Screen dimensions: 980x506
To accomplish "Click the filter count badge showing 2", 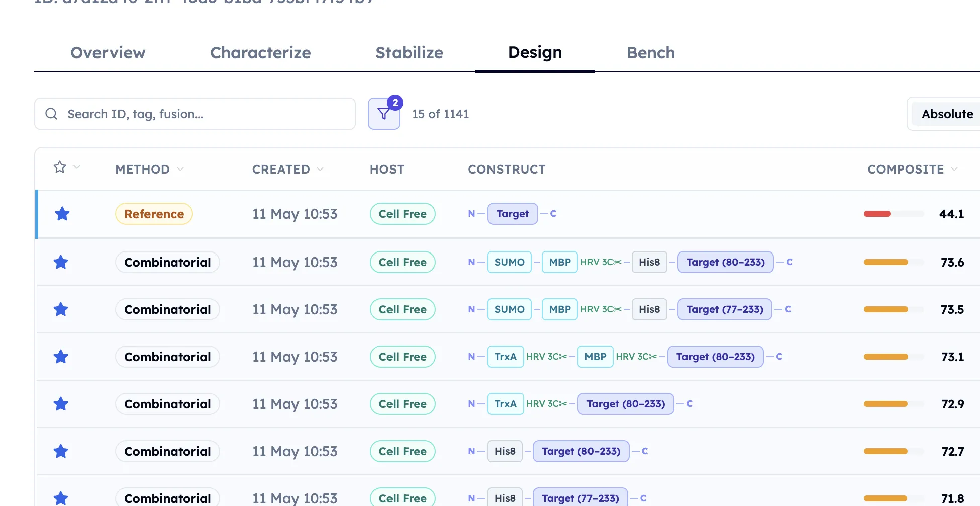I will point(395,103).
